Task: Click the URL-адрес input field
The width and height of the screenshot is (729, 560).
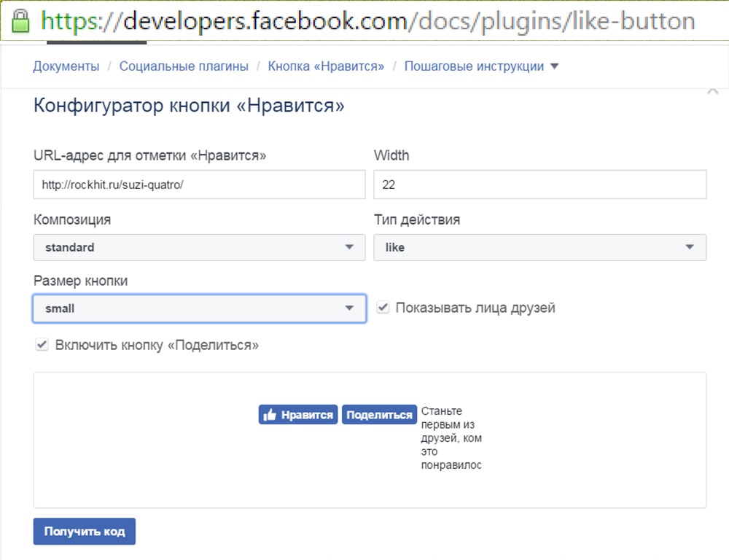Action: (198, 184)
